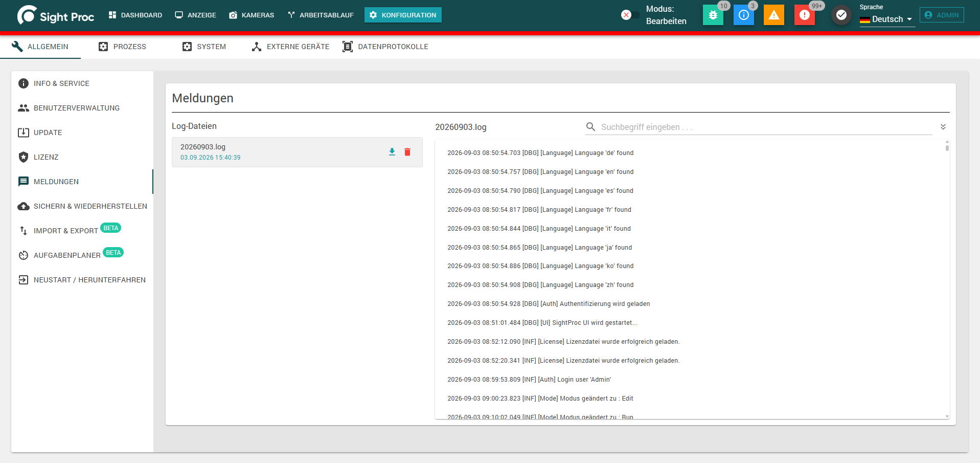This screenshot has width=980, height=463.
Task: Click log line Authentifizierung wird geladen
Action: click(x=549, y=304)
